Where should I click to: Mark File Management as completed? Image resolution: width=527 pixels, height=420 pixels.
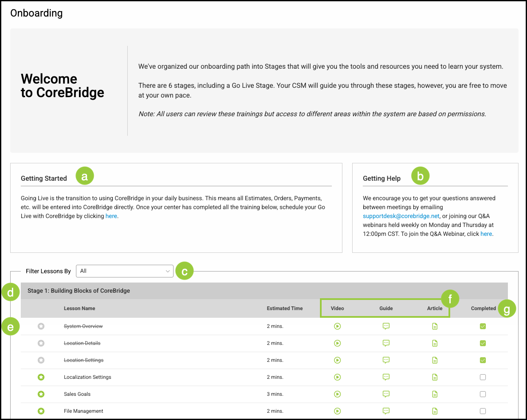pyautogui.click(x=483, y=411)
